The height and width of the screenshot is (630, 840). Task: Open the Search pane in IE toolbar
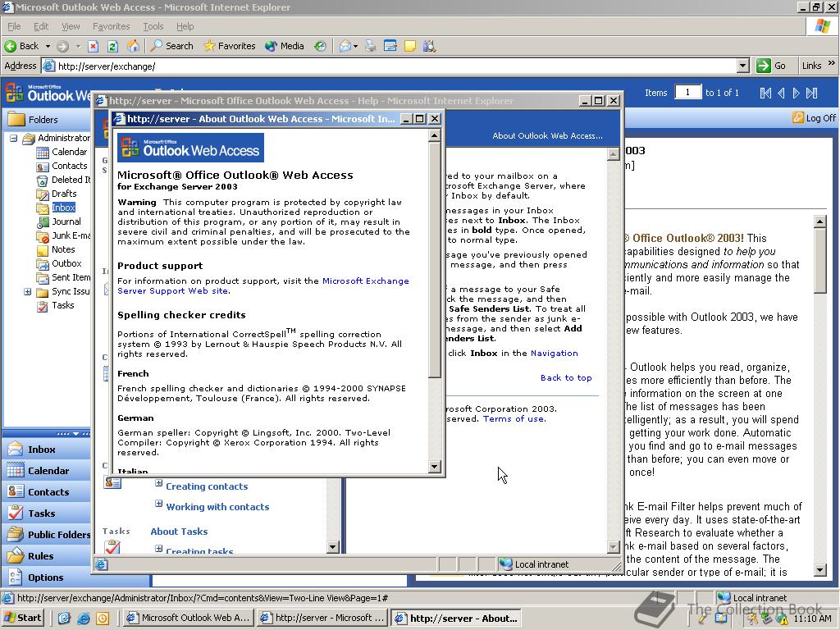[171, 46]
